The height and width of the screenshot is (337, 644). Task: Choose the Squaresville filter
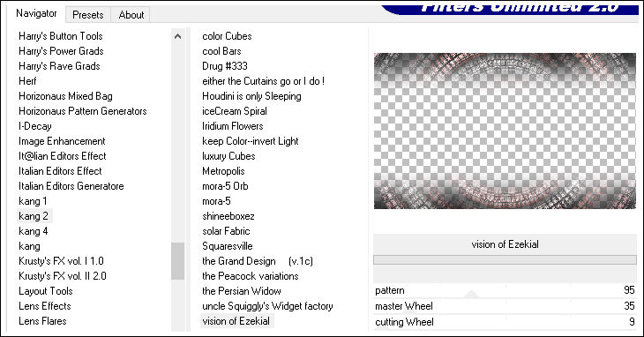[x=227, y=246]
